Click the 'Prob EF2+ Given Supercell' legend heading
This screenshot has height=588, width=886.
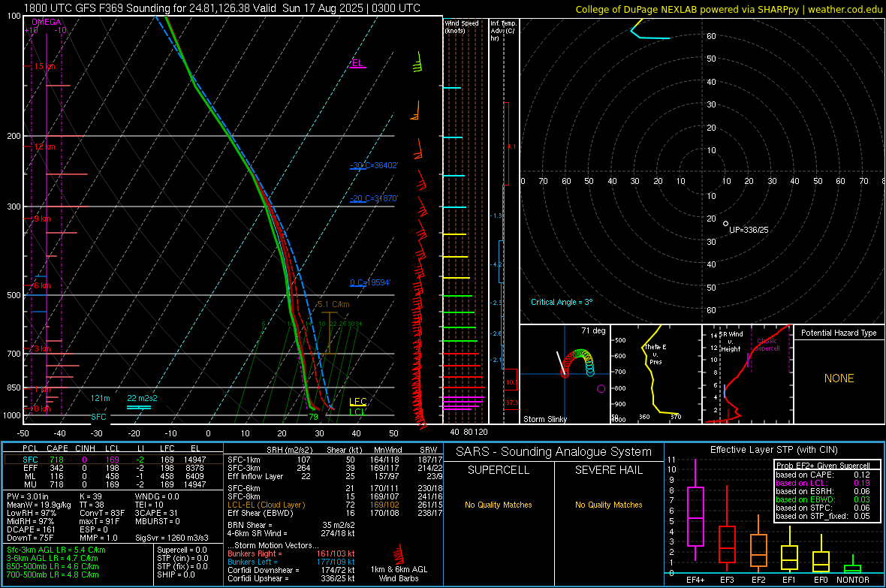(x=823, y=466)
